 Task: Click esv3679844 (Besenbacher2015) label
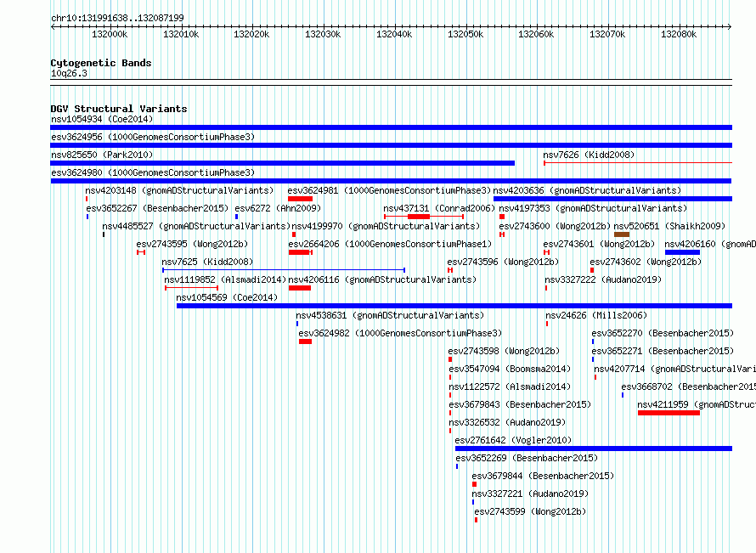[x=543, y=476]
